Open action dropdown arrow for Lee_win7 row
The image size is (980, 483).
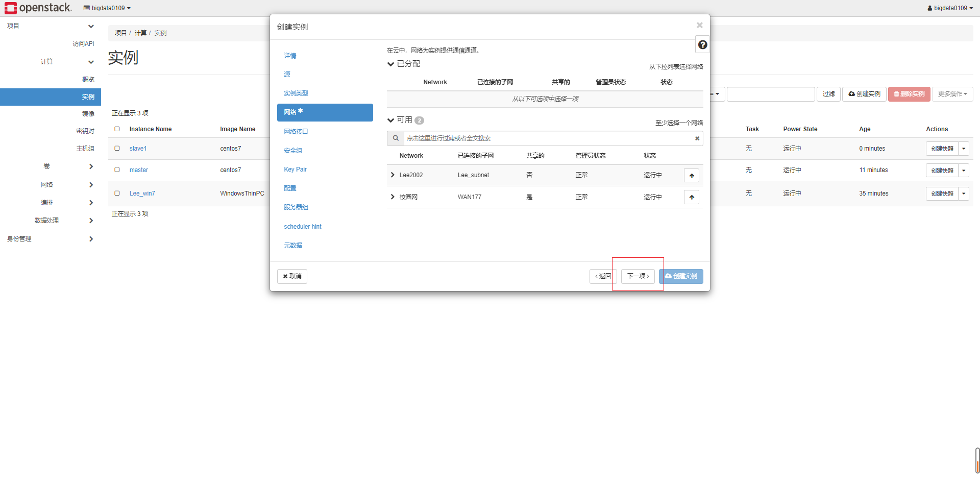click(x=964, y=194)
